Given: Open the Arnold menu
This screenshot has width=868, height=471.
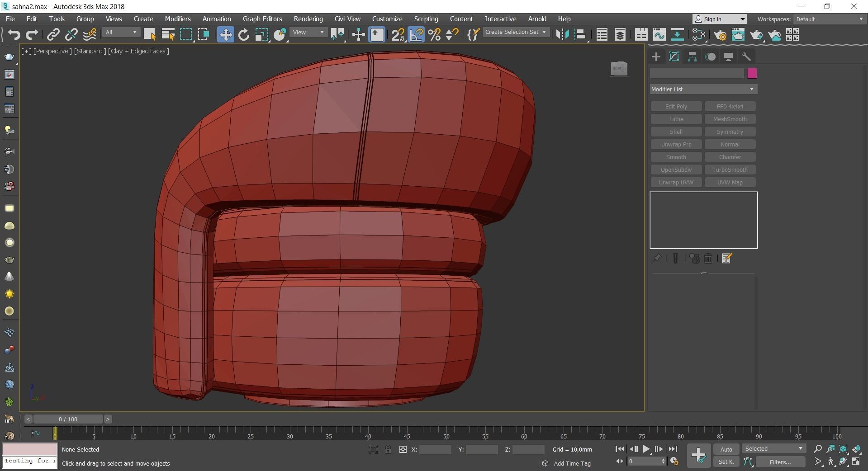Looking at the screenshot, I should pyautogui.click(x=537, y=19).
